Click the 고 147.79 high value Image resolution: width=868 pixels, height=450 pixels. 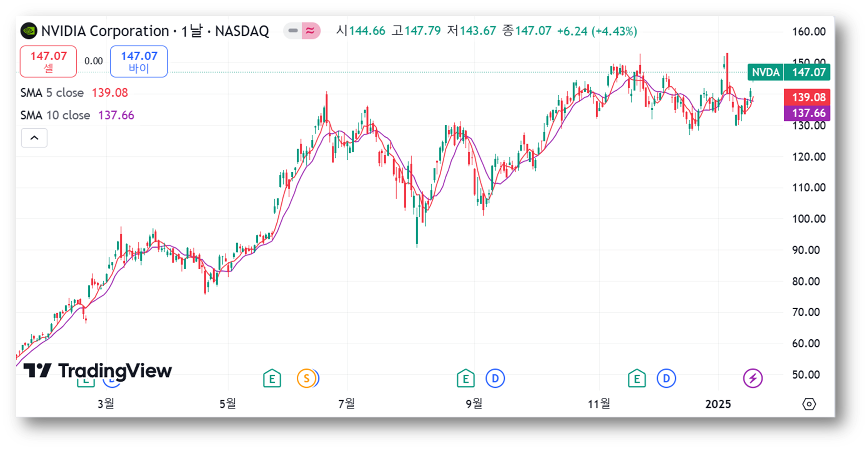[416, 31]
